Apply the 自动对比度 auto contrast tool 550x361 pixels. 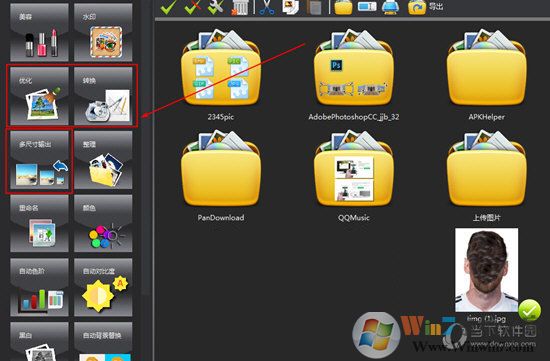103,287
